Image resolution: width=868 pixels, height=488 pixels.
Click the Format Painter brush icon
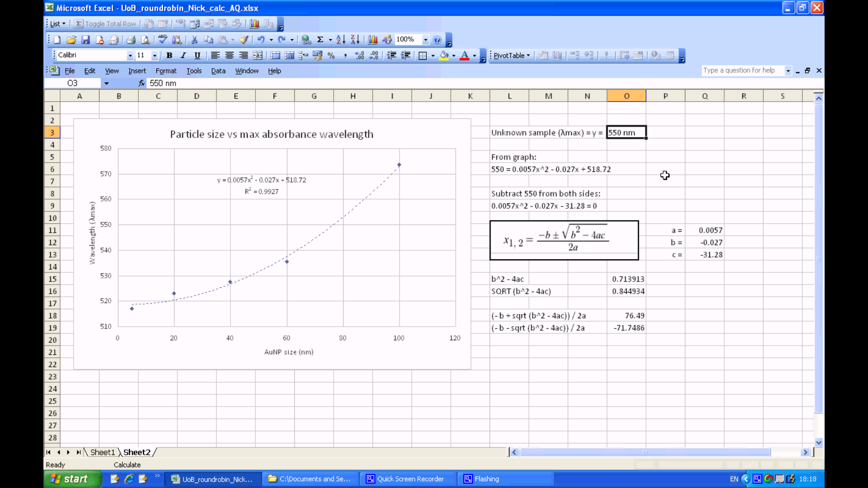click(x=244, y=40)
